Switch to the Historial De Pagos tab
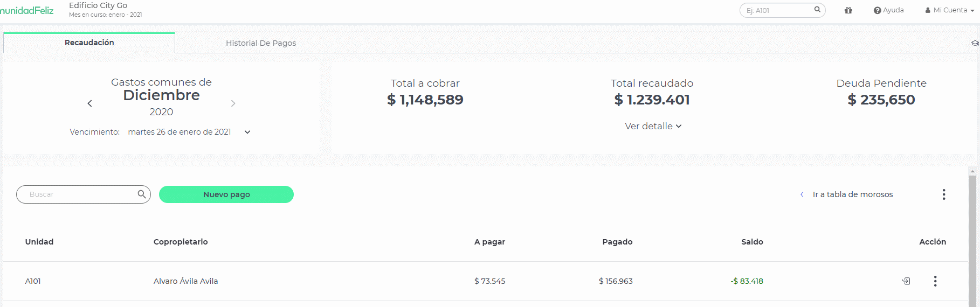The image size is (980, 307). tap(261, 43)
